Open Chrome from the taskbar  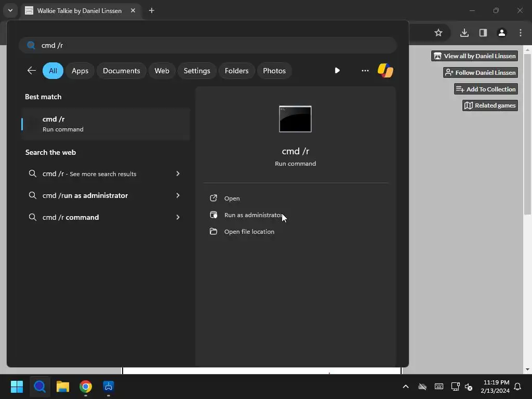click(86, 387)
